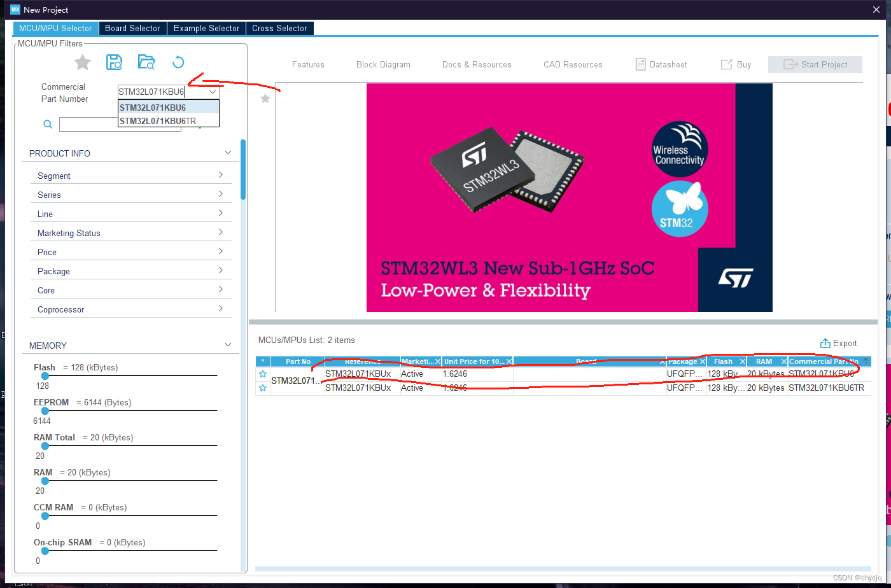The height and width of the screenshot is (588, 891).
Task: Switch to the MCU/MPU Selector tab
Action: pyautogui.click(x=56, y=28)
